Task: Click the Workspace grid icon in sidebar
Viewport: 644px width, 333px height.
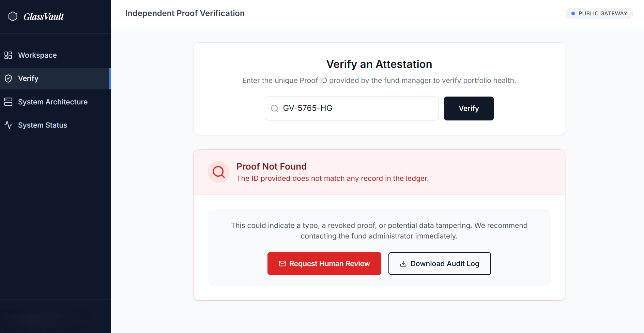Action: (8, 55)
